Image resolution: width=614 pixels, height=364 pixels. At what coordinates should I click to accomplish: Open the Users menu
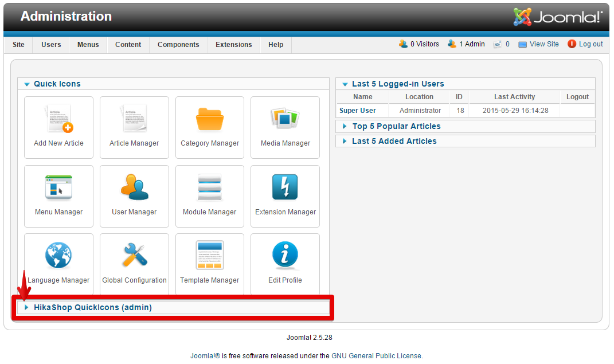[x=51, y=45]
